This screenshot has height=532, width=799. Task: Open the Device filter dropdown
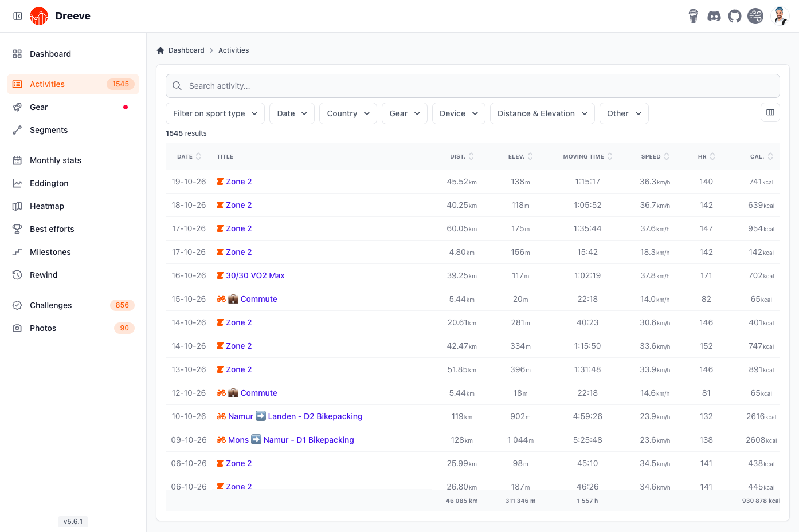tap(459, 113)
